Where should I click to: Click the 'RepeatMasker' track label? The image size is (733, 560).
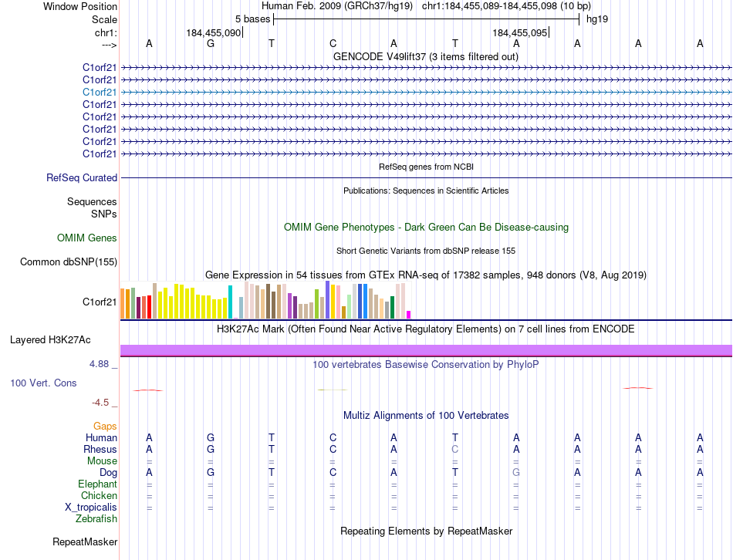[85, 542]
